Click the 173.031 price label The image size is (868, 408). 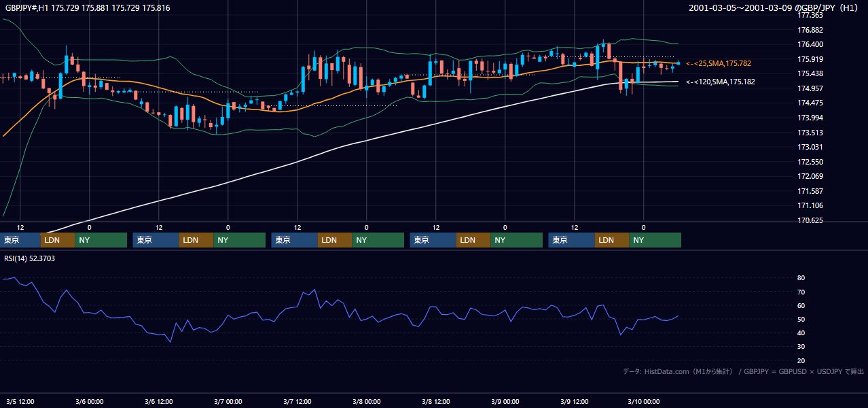(810, 147)
